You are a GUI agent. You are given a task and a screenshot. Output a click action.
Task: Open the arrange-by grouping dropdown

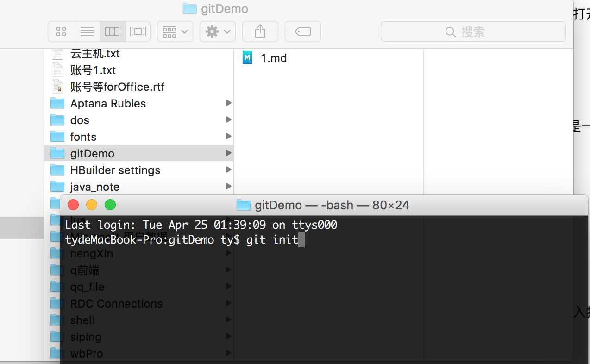point(175,31)
